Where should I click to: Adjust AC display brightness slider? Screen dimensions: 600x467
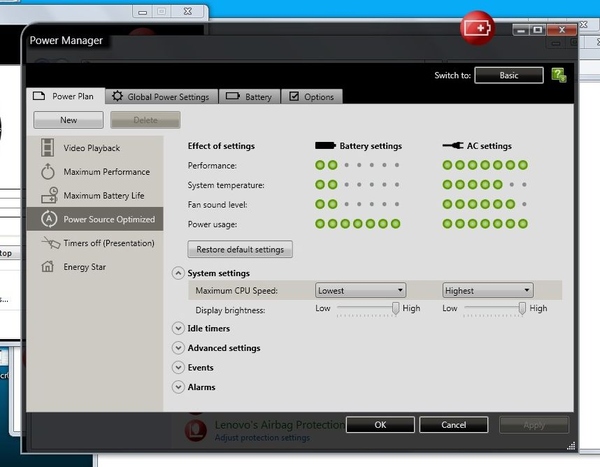coord(522,308)
